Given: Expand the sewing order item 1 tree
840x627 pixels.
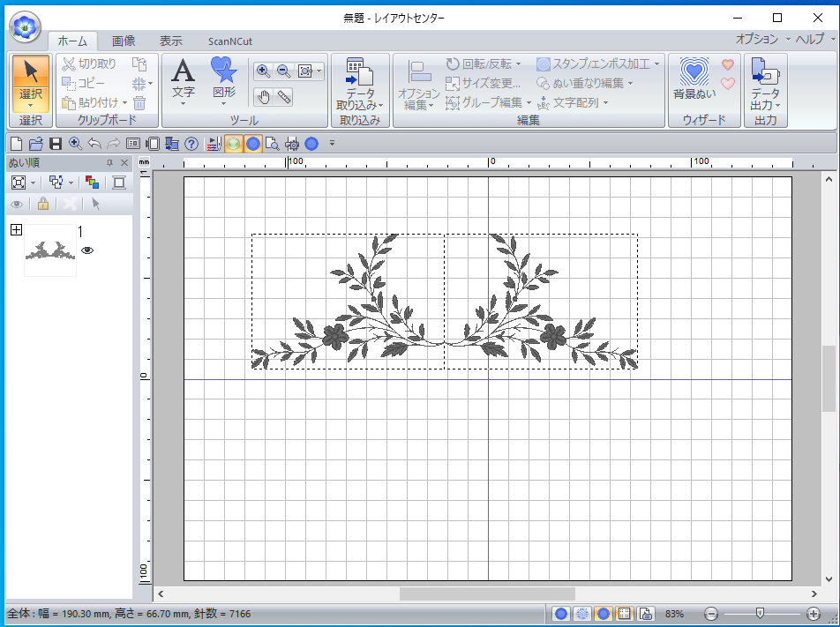Looking at the screenshot, I should click(16, 230).
